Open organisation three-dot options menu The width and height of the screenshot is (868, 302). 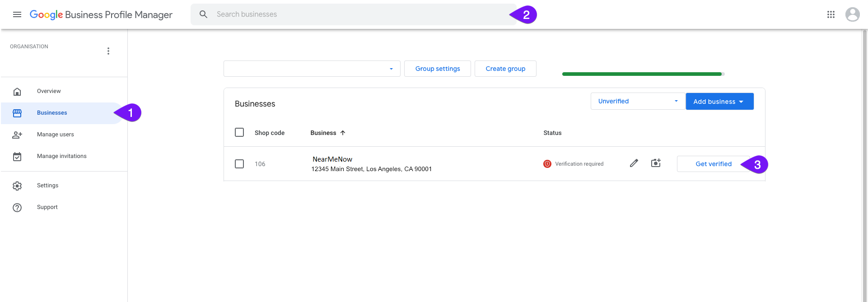(x=108, y=51)
